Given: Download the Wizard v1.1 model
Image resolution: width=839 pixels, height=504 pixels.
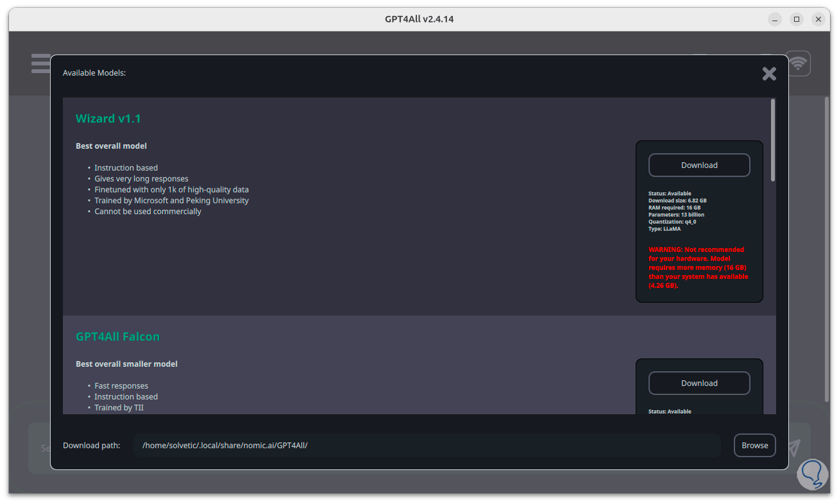Looking at the screenshot, I should click(699, 165).
